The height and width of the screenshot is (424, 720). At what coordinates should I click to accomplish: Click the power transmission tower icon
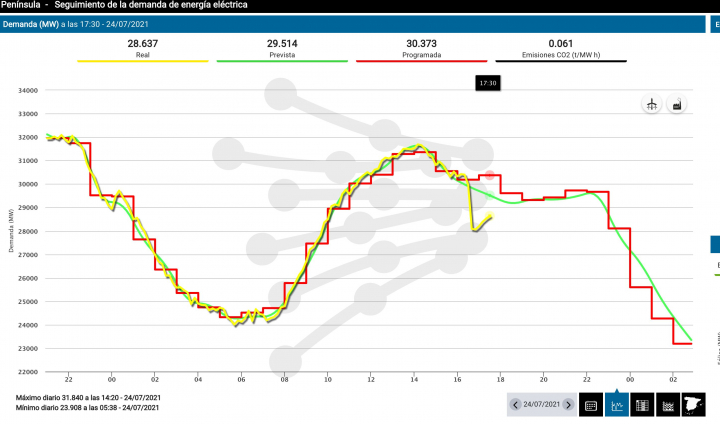click(x=651, y=105)
